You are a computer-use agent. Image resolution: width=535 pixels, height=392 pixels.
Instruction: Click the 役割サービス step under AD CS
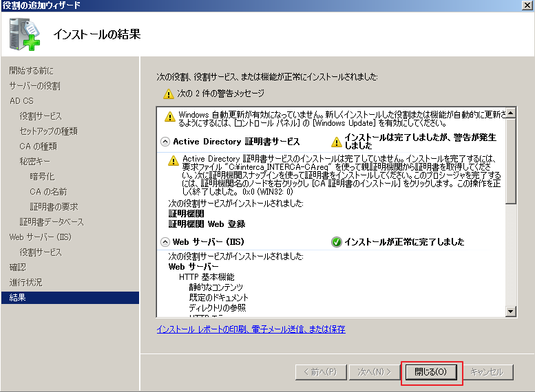click(x=41, y=116)
